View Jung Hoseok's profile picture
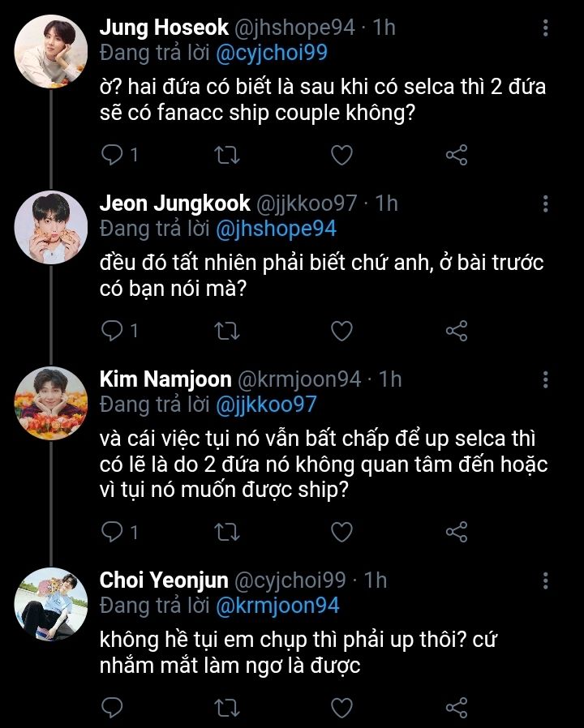Viewport: 584px width, 728px height. coord(51,47)
